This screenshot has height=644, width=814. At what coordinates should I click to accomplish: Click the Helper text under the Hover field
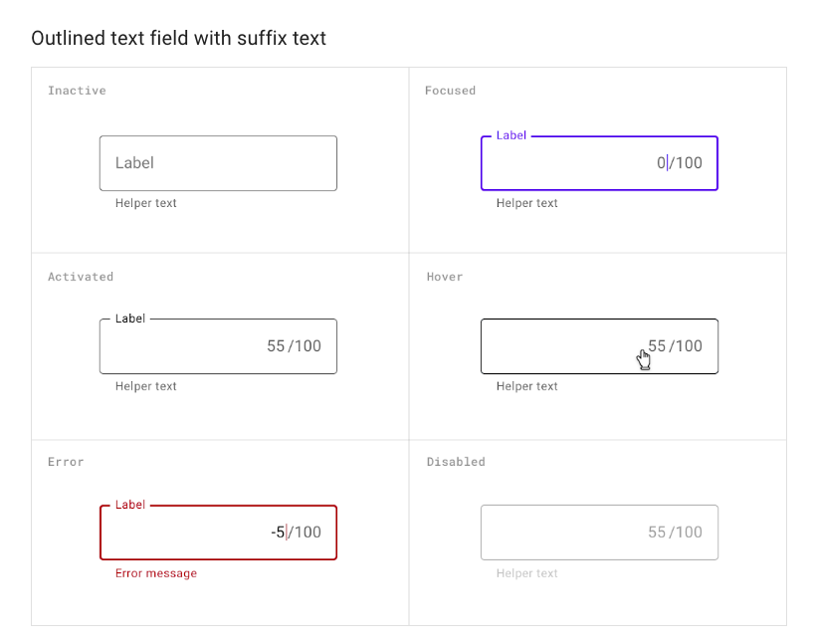(x=526, y=385)
